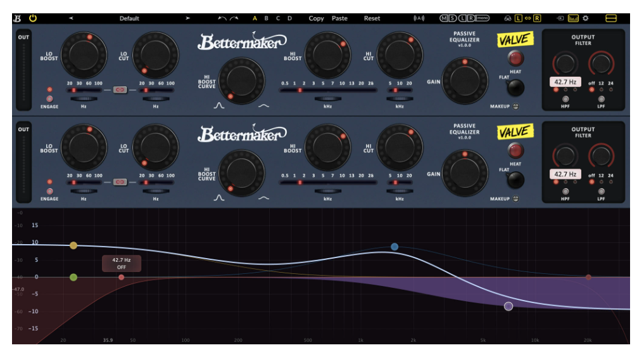Select state B slot
The width and height of the screenshot is (644, 357).
pos(266,18)
